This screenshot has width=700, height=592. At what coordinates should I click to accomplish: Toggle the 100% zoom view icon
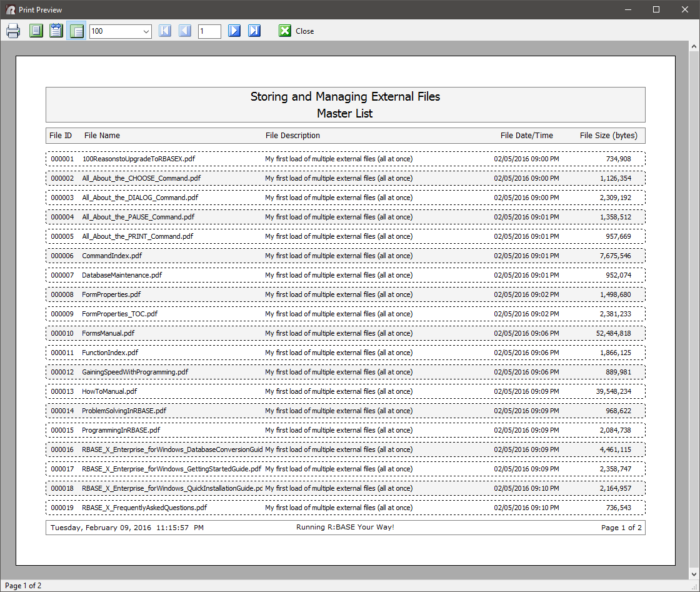pos(77,31)
